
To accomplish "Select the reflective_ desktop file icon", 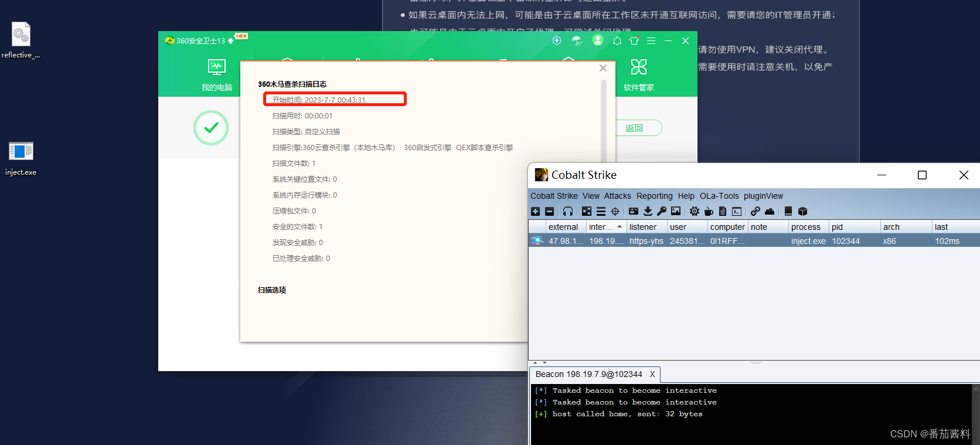I will [21, 40].
